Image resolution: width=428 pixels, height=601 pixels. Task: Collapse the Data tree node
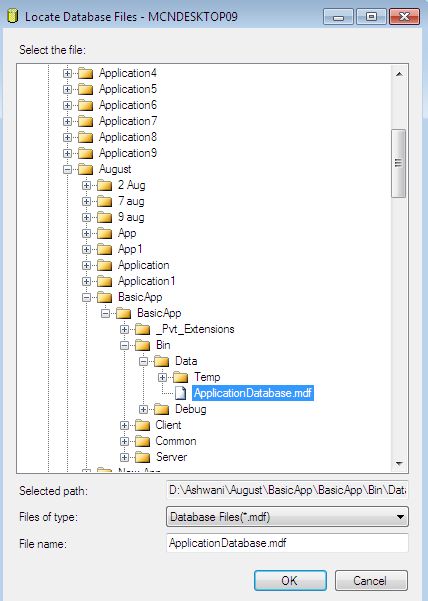(x=143, y=361)
